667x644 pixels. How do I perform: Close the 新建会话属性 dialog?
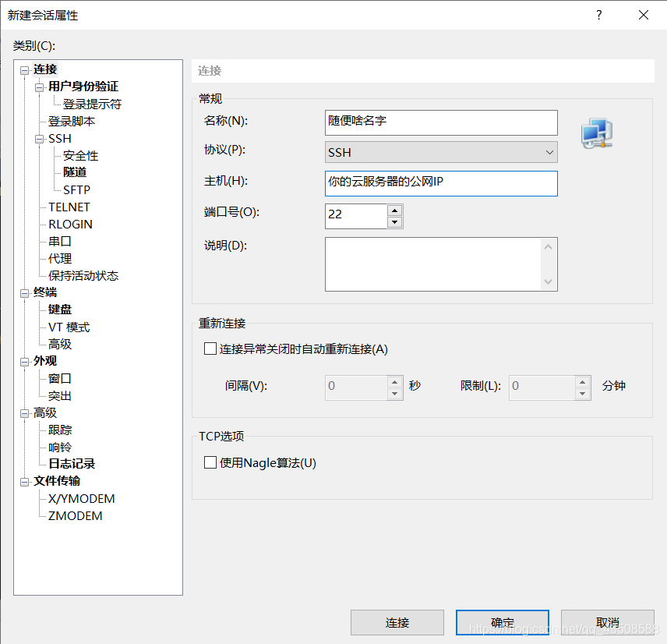pyautogui.click(x=644, y=16)
